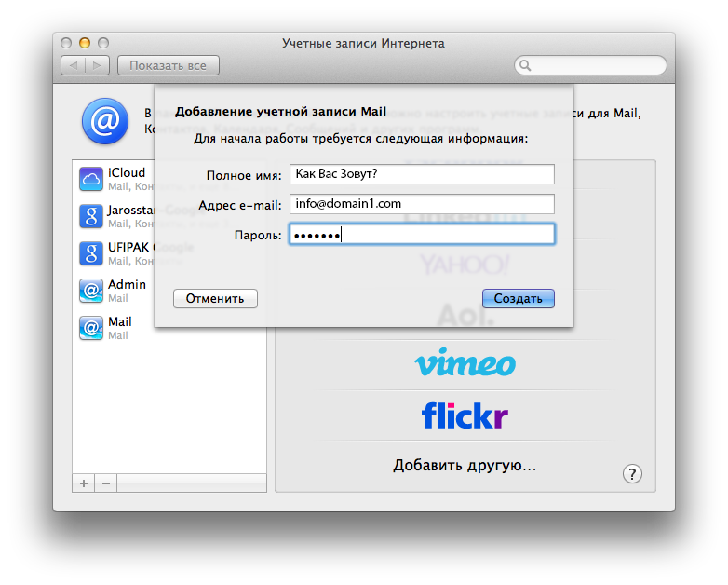728x585 pixels.
Task: Choose the Vimeo account provider logo
Action: 465,362
